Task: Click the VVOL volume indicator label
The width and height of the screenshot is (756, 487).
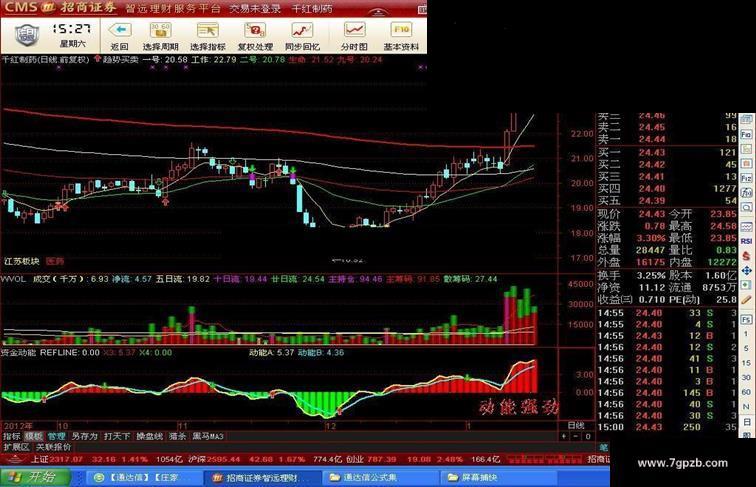Action: (x=13, y=279)
